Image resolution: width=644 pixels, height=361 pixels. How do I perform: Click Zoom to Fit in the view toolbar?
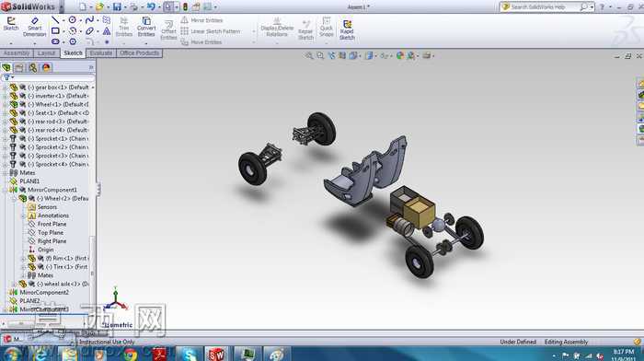(x=309, y=55)
